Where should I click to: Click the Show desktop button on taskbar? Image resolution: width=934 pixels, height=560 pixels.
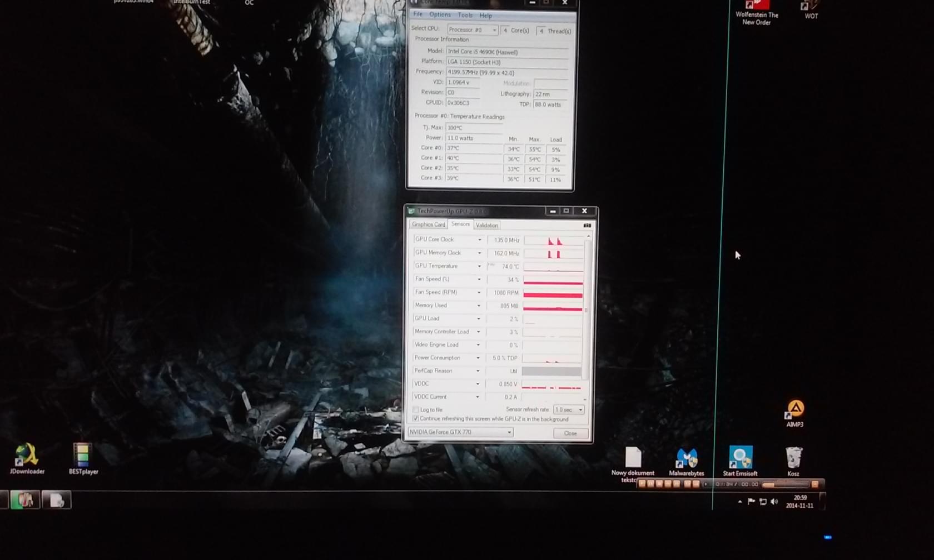(x=822, y=502)
